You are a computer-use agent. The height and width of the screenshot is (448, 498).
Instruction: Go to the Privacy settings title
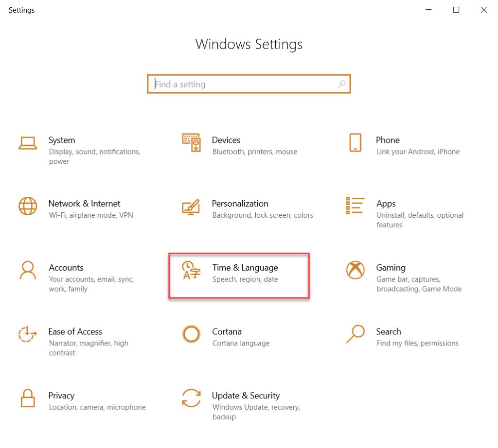coord(61,396)
